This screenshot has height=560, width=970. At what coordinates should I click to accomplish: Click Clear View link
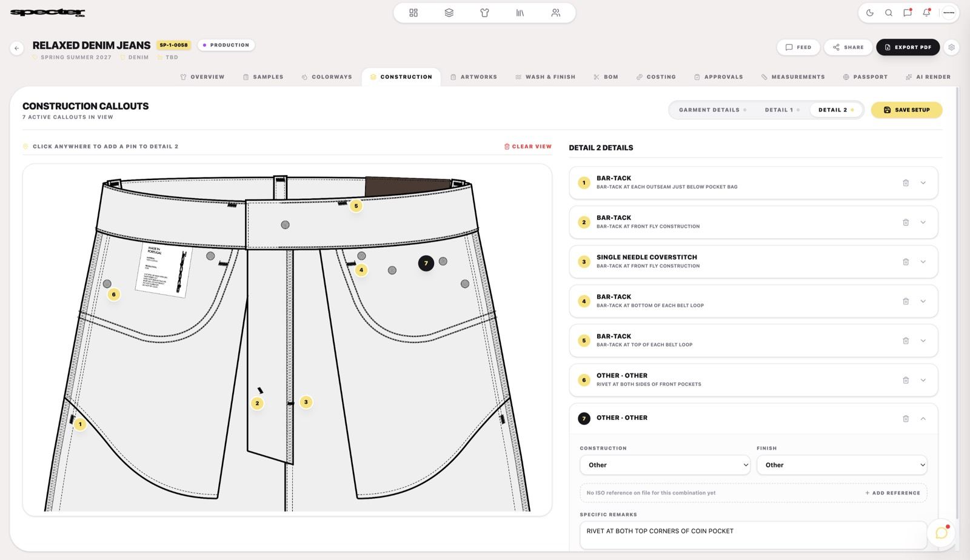(x=528, y=147)
